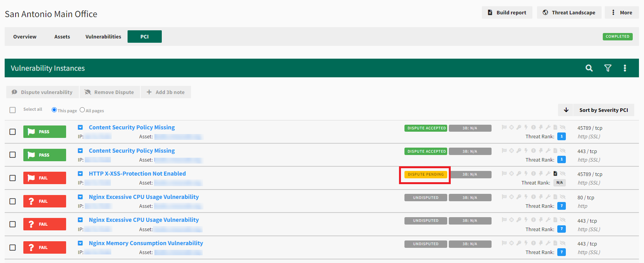Check the Select all checkbox
This screenshot has width=644, height=263.
pos(13,110)
